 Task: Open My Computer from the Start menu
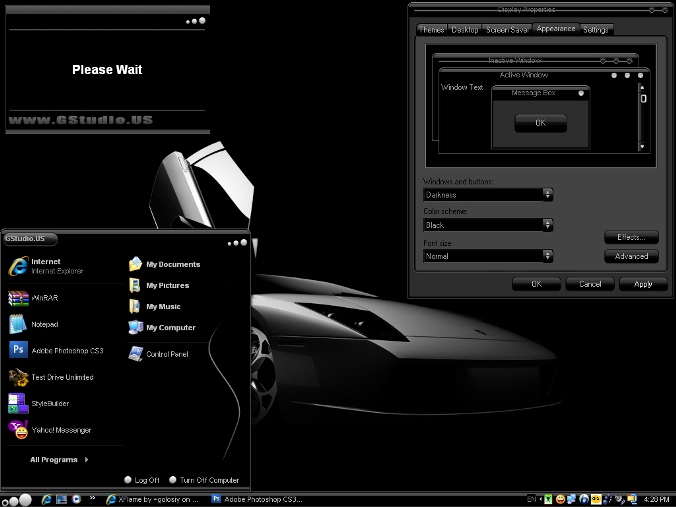click(162, 328)
